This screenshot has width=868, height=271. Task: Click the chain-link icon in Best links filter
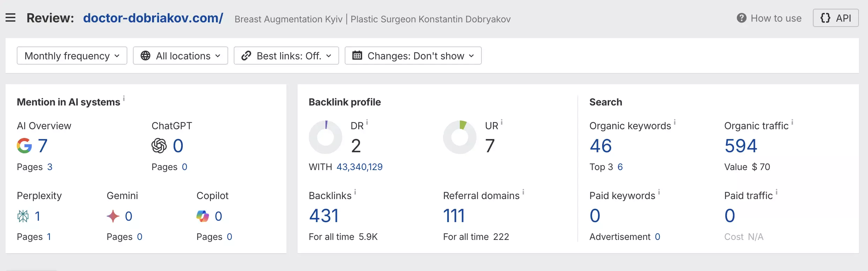pos(246,56)
